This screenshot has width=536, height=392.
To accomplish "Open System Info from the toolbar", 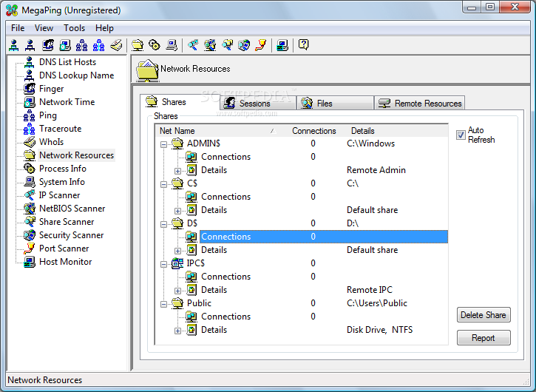I will pyautogui.click(x=172, y=45).
